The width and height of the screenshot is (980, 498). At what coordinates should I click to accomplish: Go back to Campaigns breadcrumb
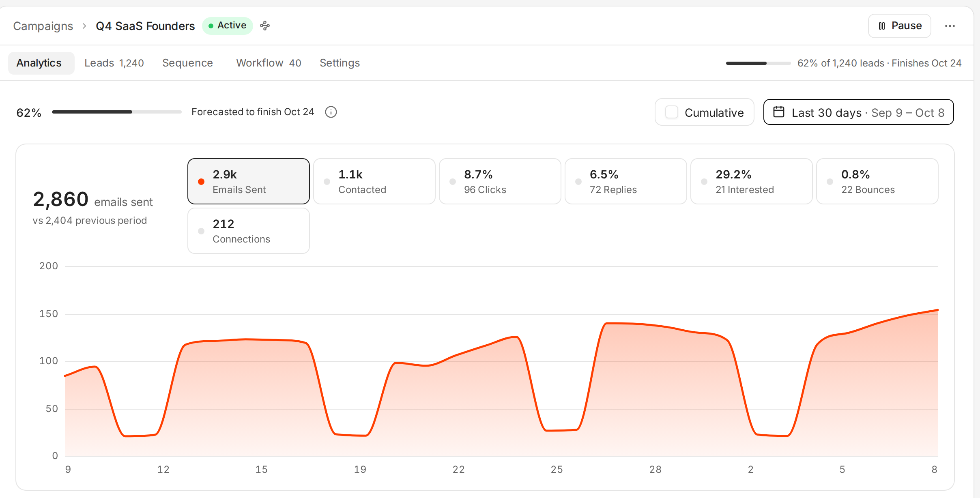(43, 26)
